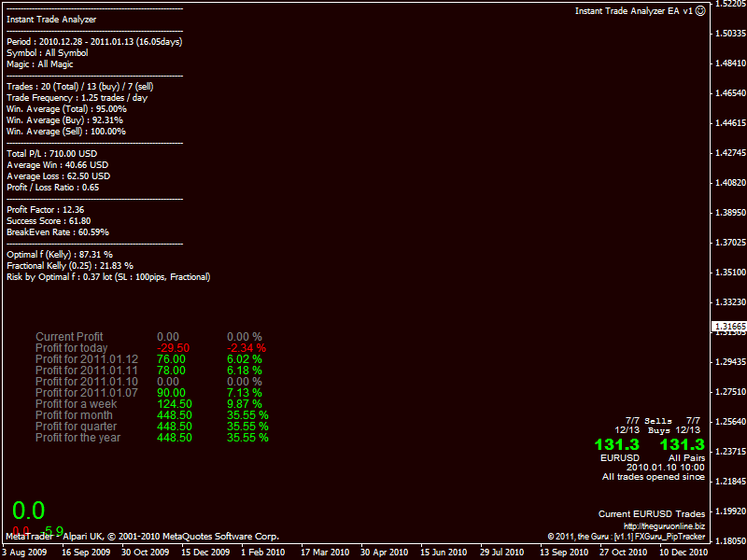Click the Instant Trade Analyzer EA v1 label
The height and width of the screenshot is (560, 747).
tap(633, 11)
